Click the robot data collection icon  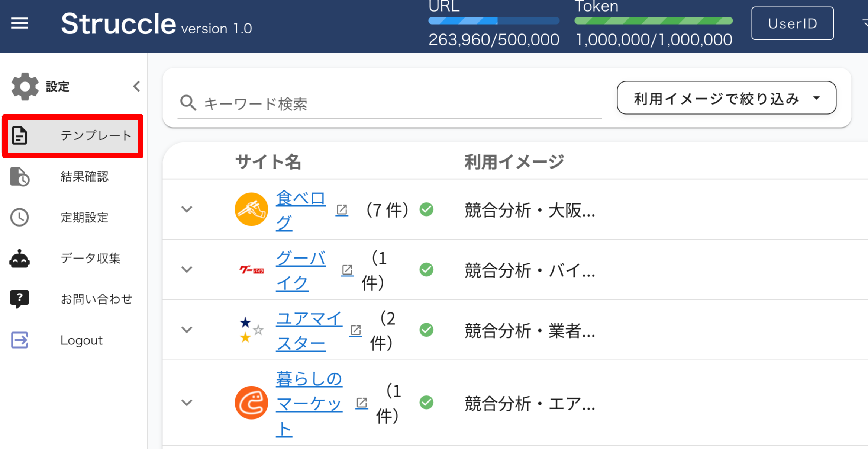pyautogui.click(x=19, y=259)
